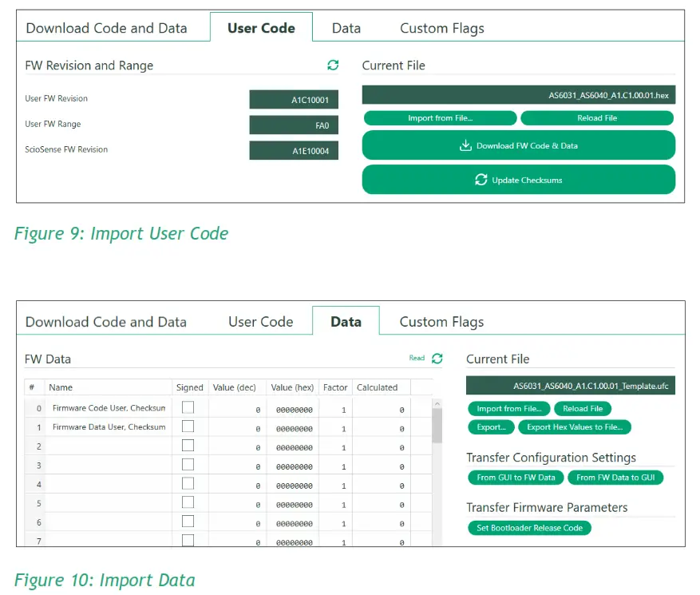Screen dimensions: 700x595
Task: Toggle Signed checkbox for Firmware Code User row
Action: pos(188,407)
